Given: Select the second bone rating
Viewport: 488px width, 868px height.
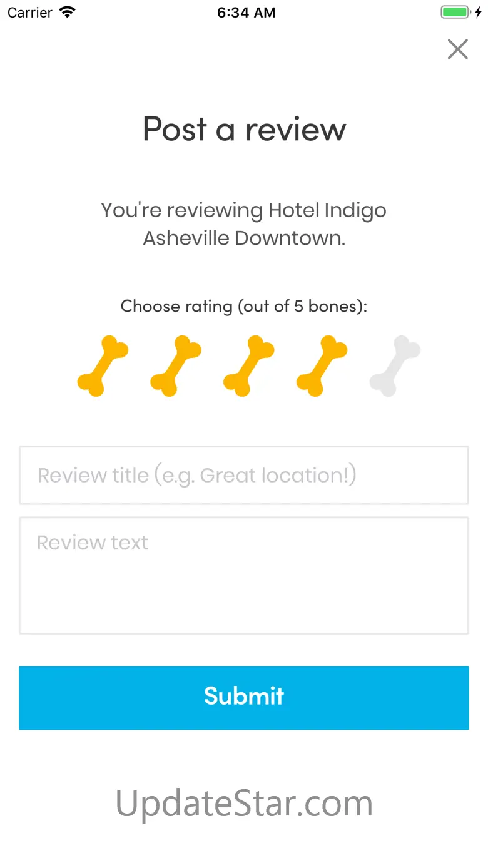Looking at the screenshot, I should pos(175,366).
